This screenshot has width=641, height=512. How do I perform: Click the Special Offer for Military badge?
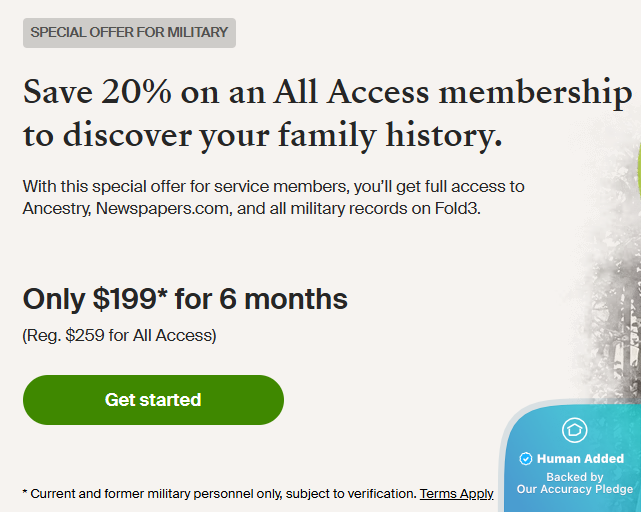coord(129,32)
